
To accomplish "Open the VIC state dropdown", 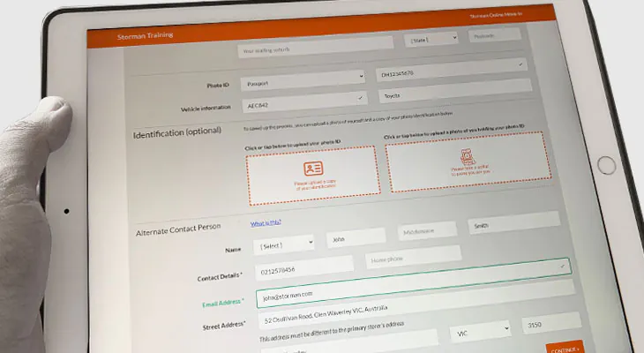I will (x=481, y=332).
